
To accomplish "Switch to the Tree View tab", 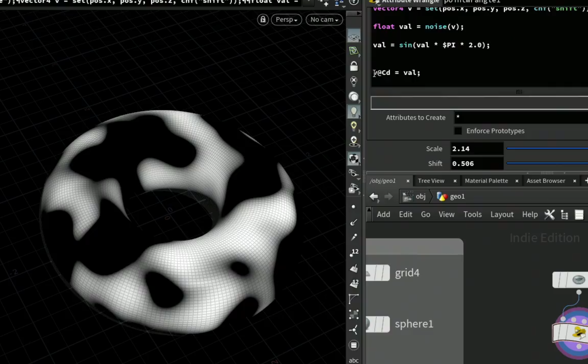I will (431, 181).
